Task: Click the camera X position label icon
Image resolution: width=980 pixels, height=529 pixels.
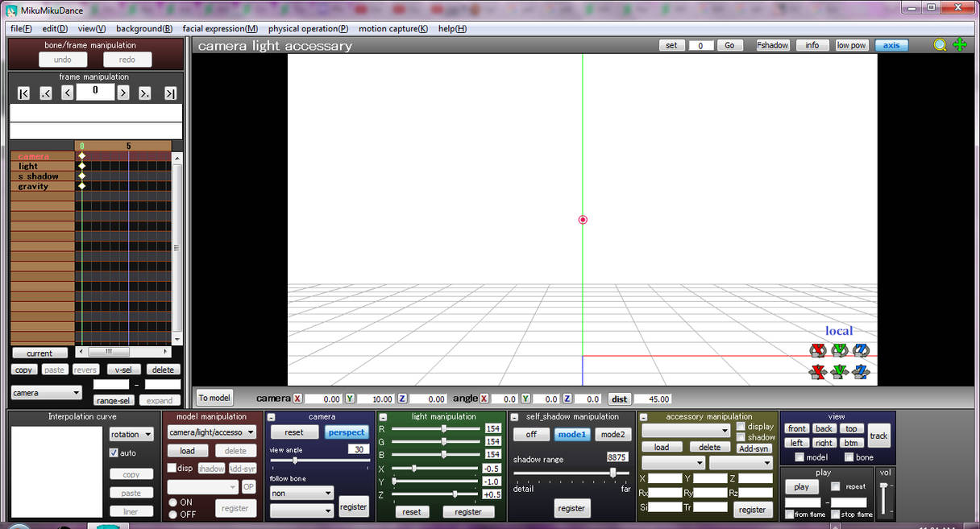Action: pos(297,399)
